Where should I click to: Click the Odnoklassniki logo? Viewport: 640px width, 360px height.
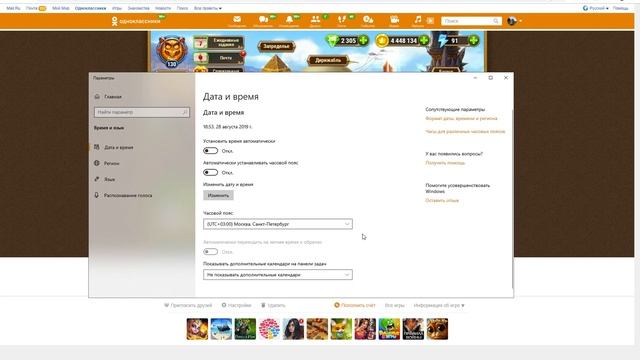136,21
